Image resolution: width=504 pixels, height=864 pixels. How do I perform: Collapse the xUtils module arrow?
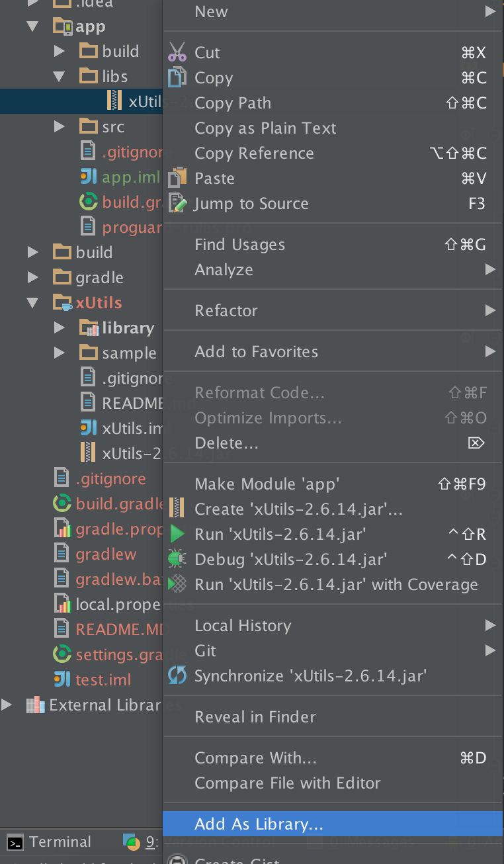click(x=32, y=303)
